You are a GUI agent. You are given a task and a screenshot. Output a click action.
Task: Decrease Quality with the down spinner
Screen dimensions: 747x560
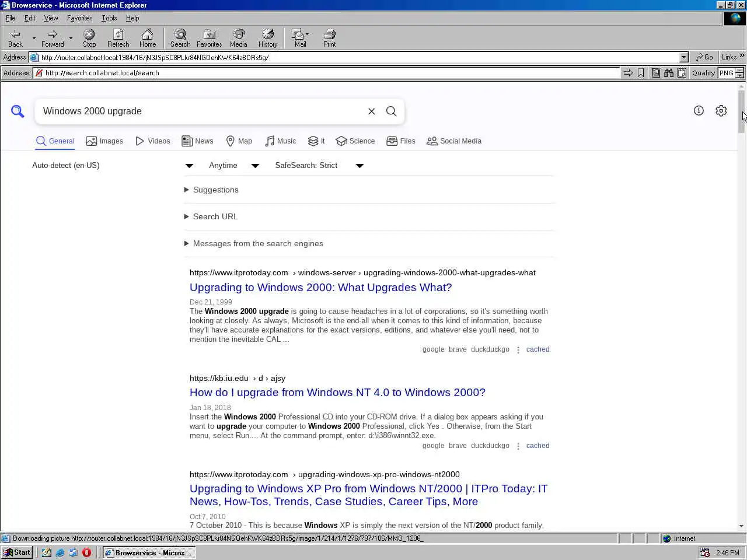(739, 76)
